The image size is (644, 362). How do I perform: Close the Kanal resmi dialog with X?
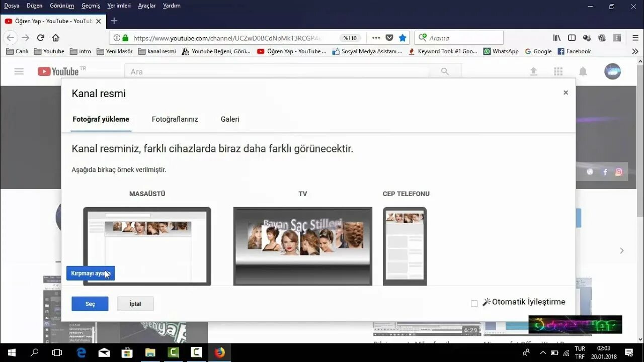tap(566, 93)
